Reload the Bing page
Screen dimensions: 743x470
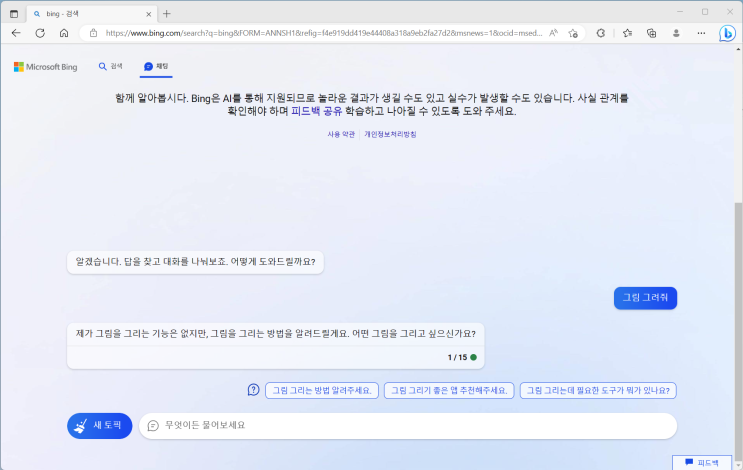[40, 33]
